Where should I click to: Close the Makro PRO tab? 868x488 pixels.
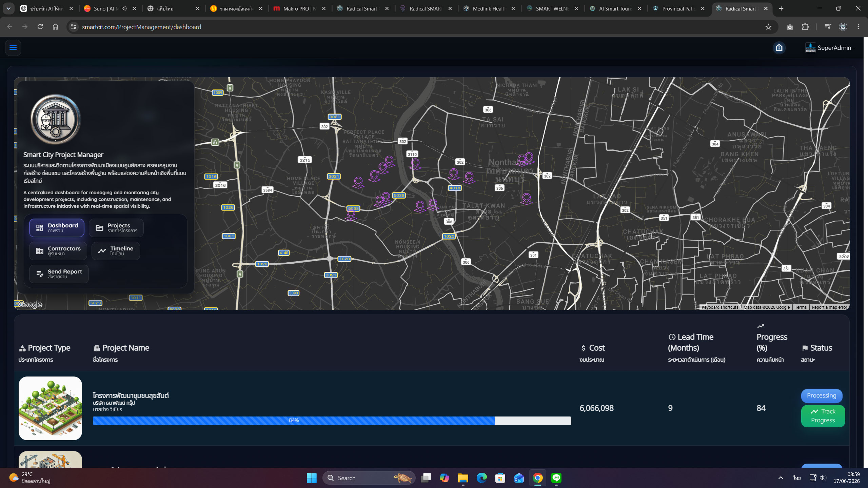tap(324, 8)
